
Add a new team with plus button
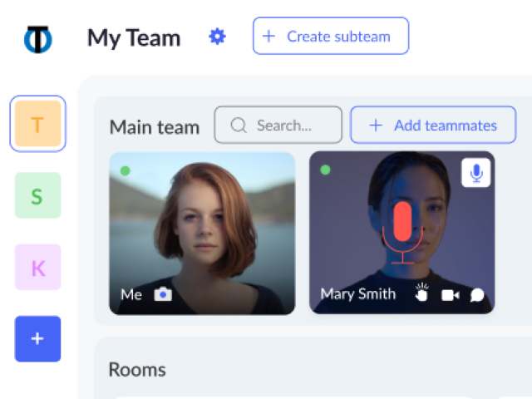[x=37, y=338]
